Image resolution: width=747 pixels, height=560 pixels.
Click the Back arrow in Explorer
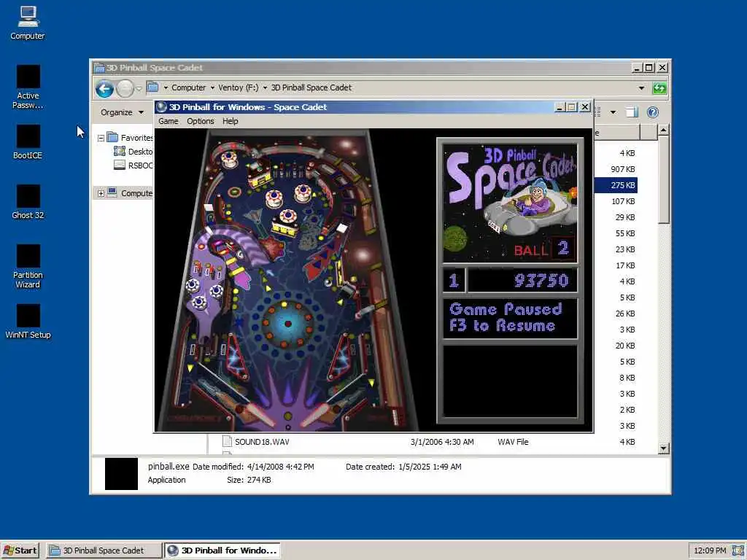tap(104, 88)
